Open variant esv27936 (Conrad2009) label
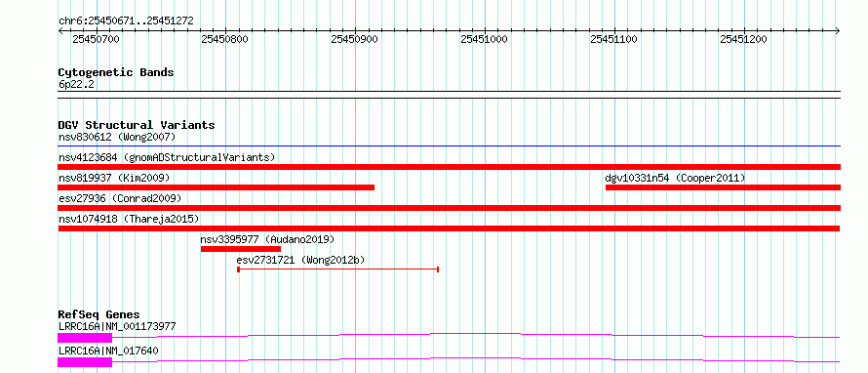This screenshot has width=868, height=373. click(x=120, y=198)
